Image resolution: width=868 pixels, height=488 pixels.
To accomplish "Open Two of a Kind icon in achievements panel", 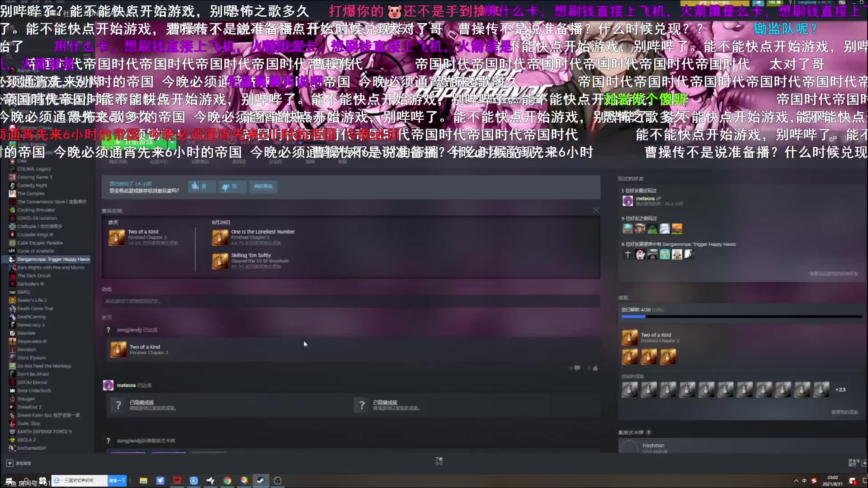I will pyautogui.click(x=630, y=338).
